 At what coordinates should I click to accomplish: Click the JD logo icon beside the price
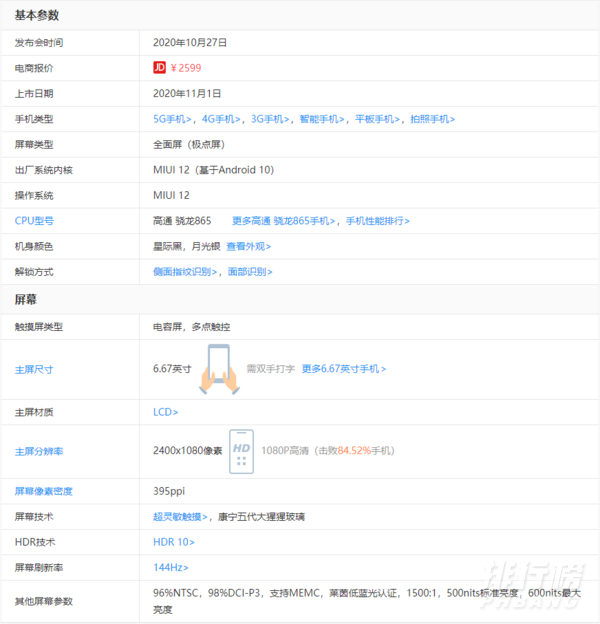click(159, 68)
